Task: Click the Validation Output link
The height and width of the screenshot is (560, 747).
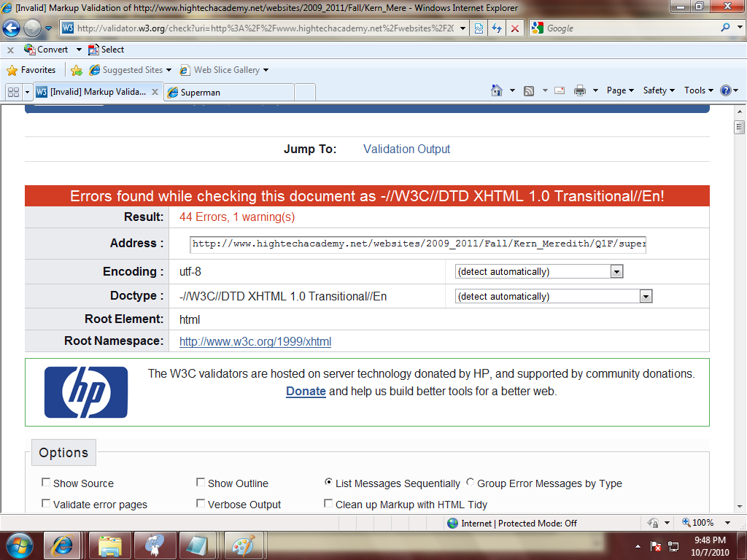Action: tap(406, 149)
